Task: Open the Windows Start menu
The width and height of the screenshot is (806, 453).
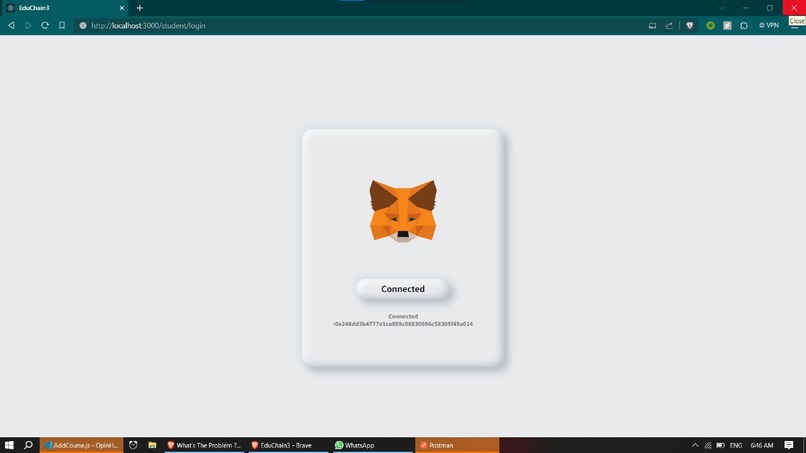Action: pos(9,445)
